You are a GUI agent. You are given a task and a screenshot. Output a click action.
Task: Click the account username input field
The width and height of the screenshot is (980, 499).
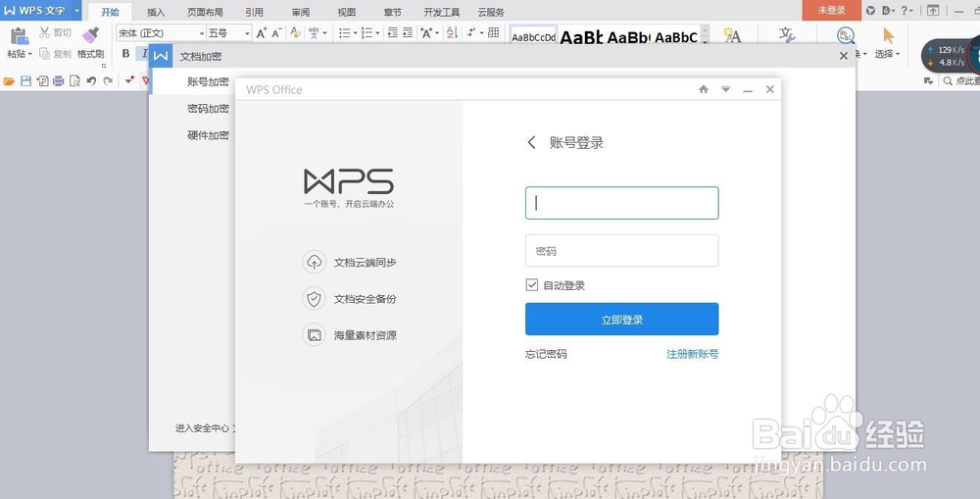[622, 203]
